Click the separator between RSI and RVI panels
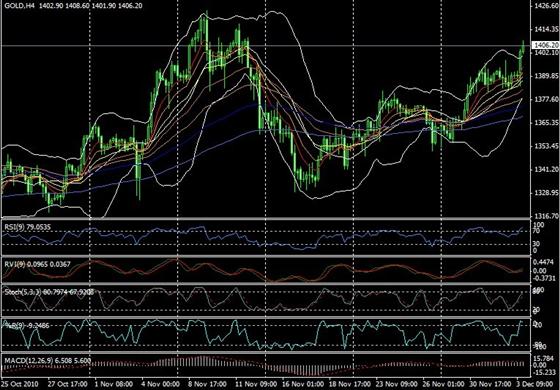 266,256
